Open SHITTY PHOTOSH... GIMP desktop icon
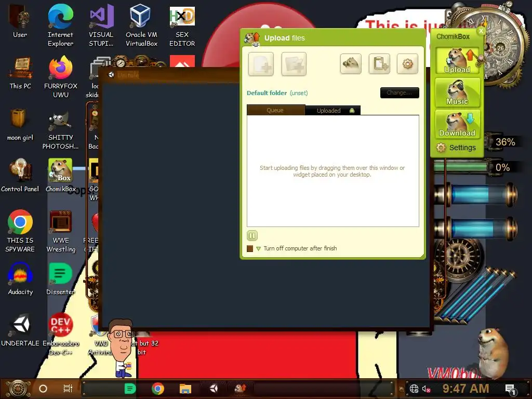This screenshot has width=532, height=399. [60, 129]
